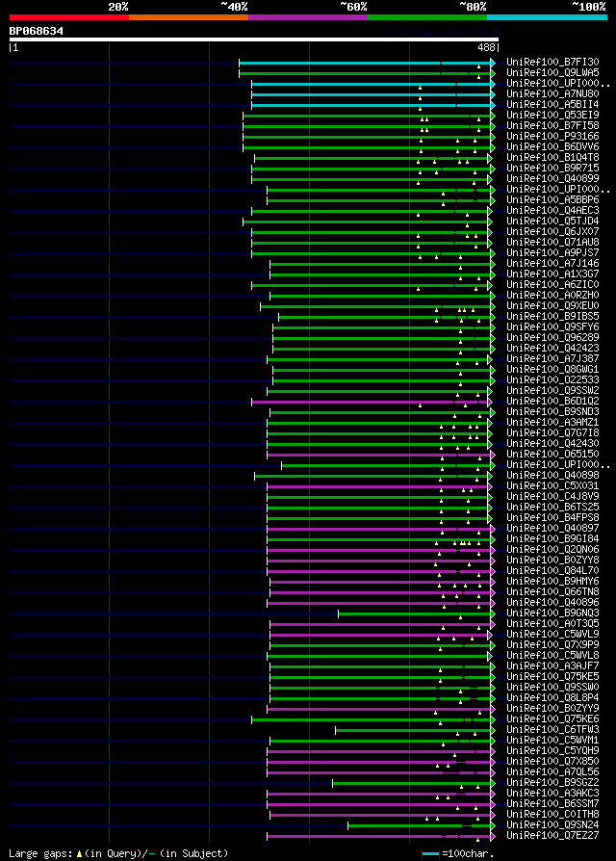
Task: Select the UniRef100_Q4AEC3 label
Action: coord(552,210)
